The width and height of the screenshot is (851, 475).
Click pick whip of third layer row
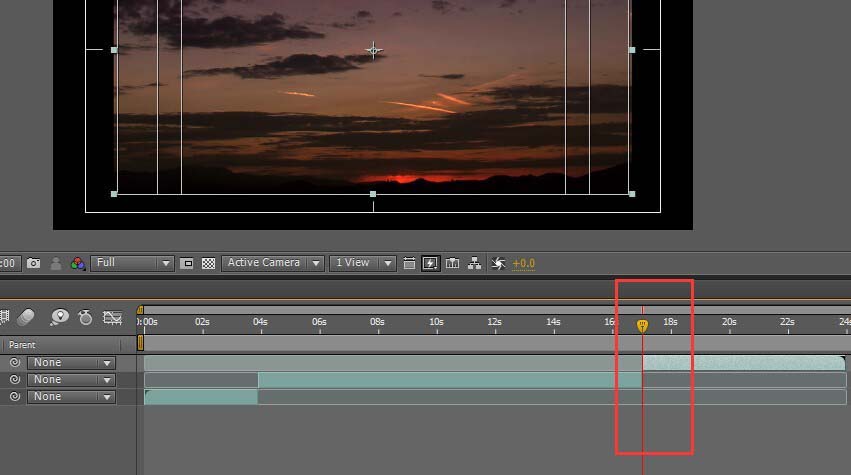coord(15,396)
